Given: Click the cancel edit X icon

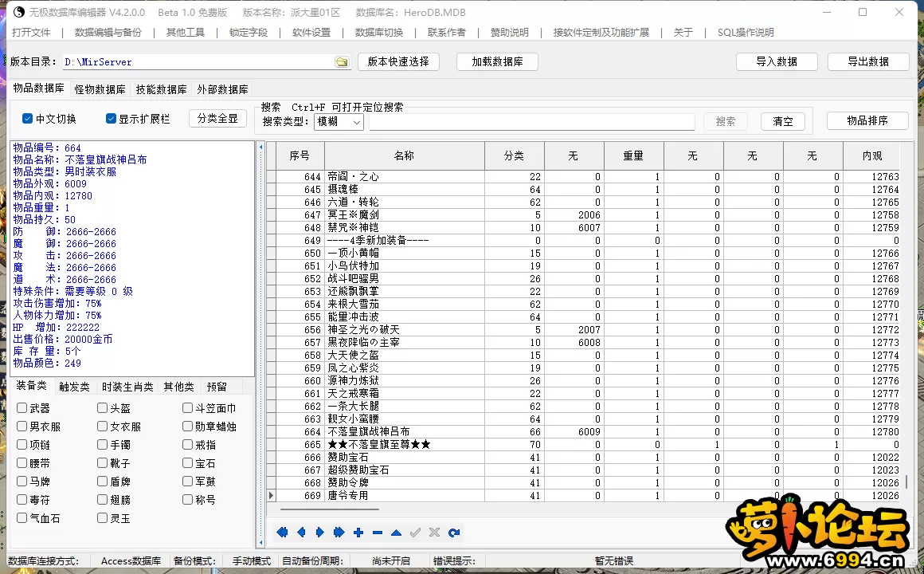Looking at the screenshot, I should coord(434,533).
